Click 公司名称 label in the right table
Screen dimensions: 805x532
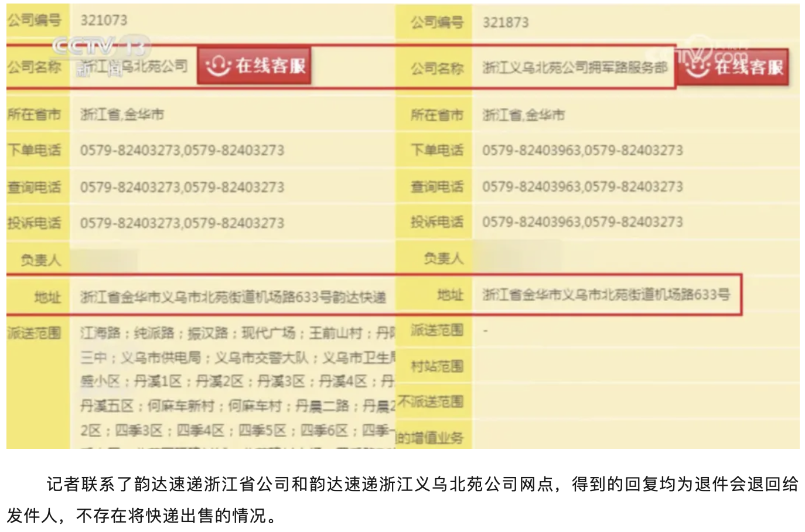(437, 68)
